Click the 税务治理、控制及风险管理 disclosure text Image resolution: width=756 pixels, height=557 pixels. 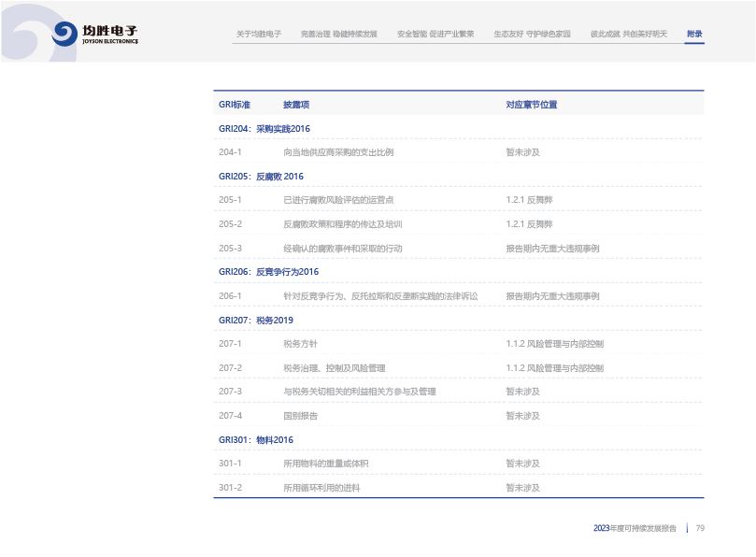tap(335, 368)
